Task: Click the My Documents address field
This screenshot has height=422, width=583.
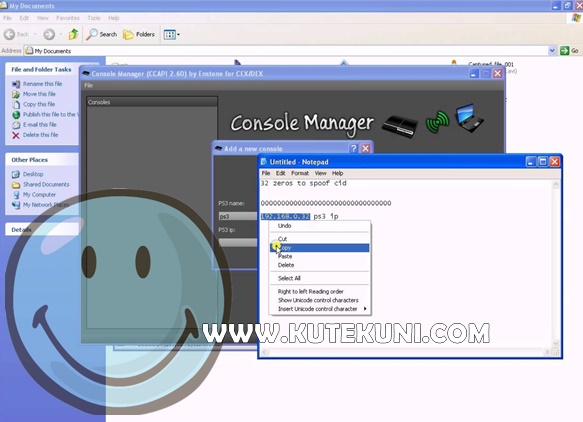Action: [x=286, y=51]
